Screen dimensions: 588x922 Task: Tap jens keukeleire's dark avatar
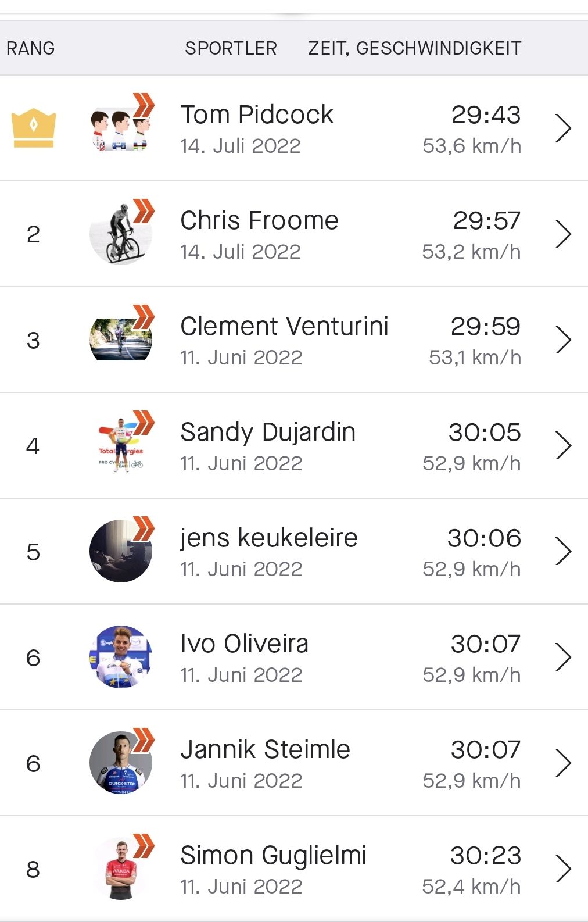pos(121,552)
